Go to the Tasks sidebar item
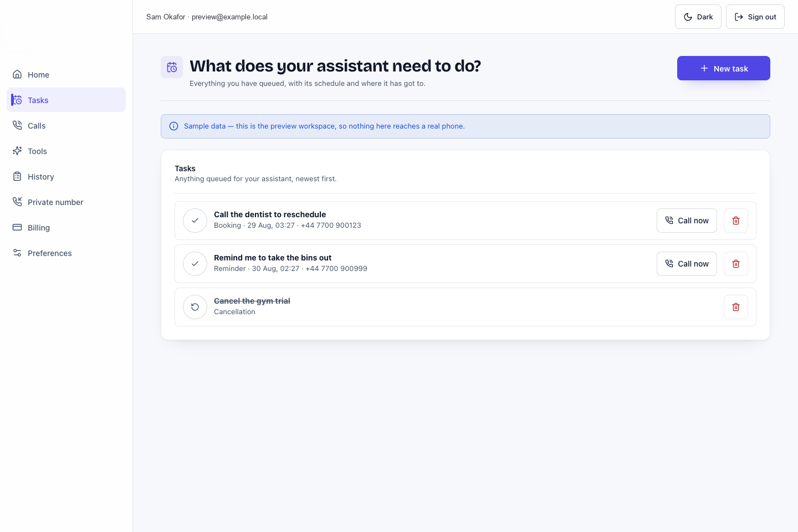This screenshot has width=798, height=532. [x=66, y=100]
